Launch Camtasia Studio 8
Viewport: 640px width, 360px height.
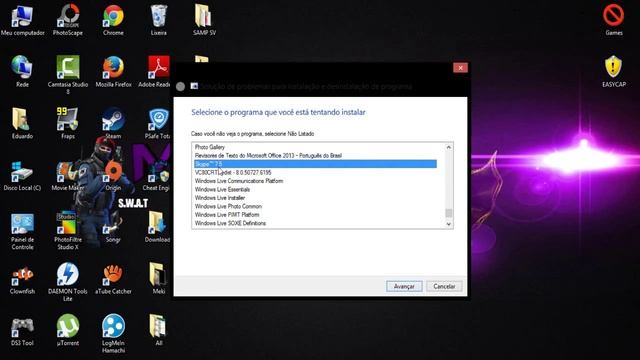click(x=68, y=75)
